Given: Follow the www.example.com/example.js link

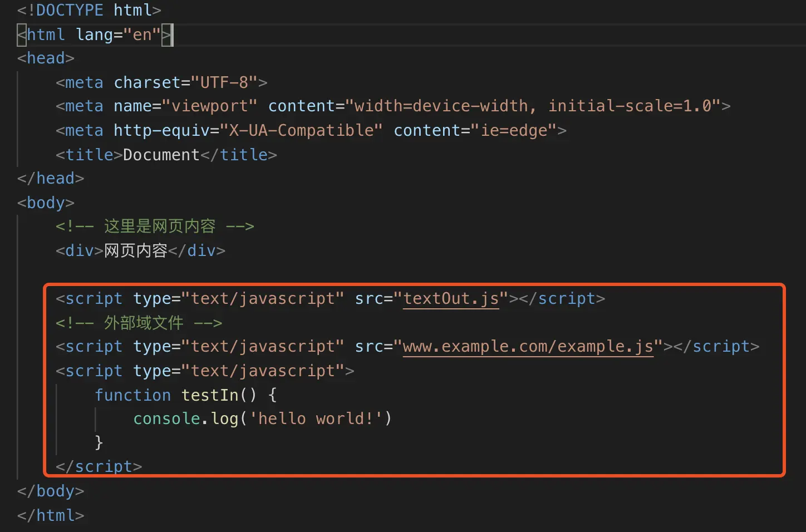Looking at the screenshot, I should (528, 347).
